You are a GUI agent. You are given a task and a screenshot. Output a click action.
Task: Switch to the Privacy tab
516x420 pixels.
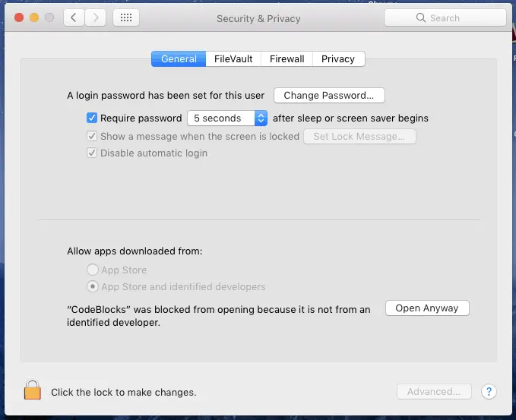coord(338,59)
